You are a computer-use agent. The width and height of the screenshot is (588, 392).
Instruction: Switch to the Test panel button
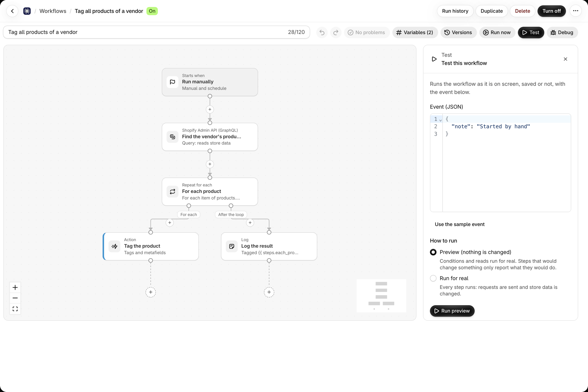(x=531, y=32)
